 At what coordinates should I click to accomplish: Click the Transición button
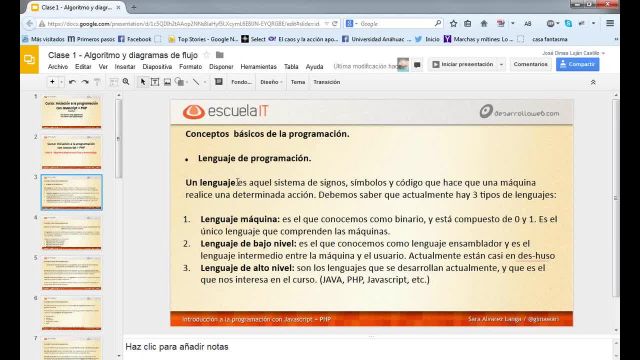click(x=327, y=82)
